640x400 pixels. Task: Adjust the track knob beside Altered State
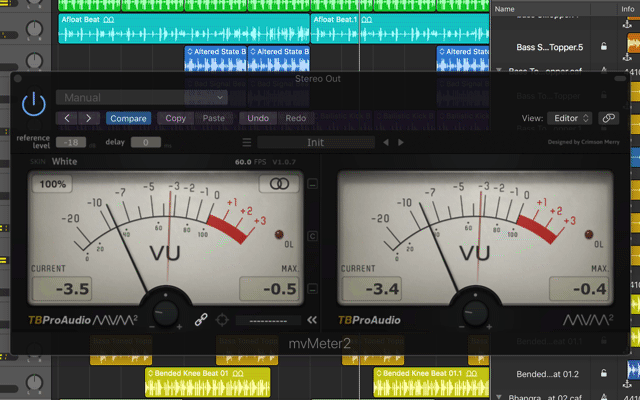coord(34,60)
